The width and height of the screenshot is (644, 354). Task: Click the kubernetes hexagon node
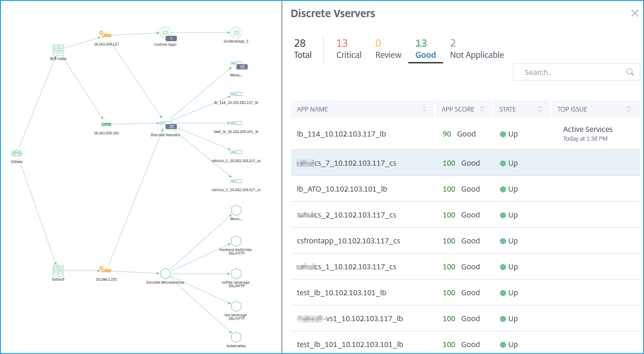point(236,337)
